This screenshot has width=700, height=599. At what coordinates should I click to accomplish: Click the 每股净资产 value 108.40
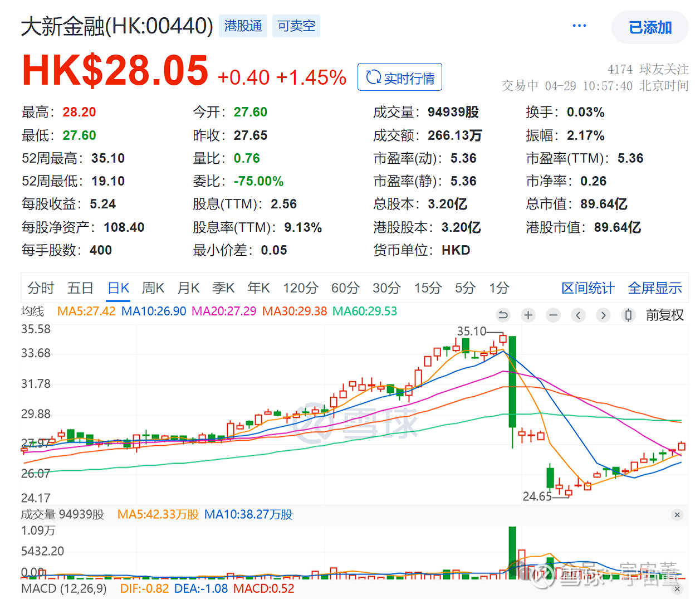[x=124, y=227]
